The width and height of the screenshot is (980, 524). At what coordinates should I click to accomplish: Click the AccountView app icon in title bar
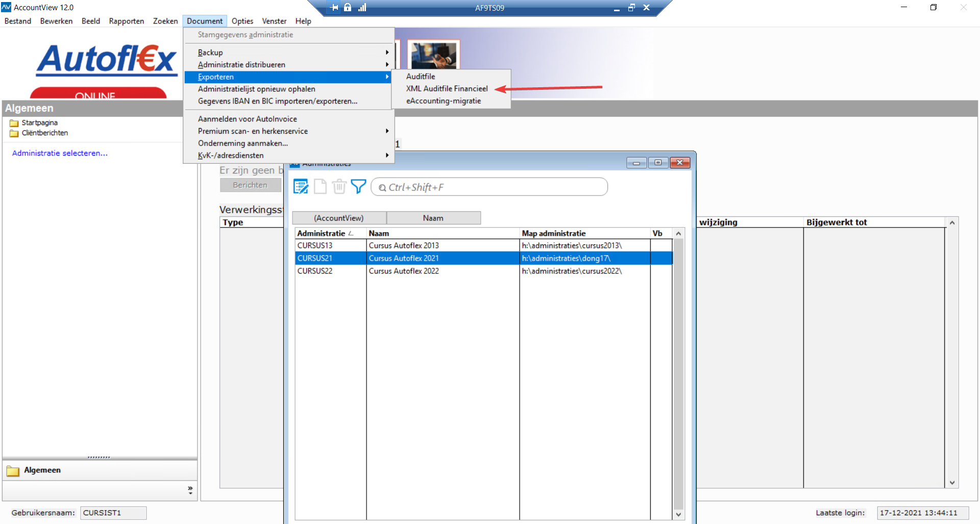click(x=6, y=7)
